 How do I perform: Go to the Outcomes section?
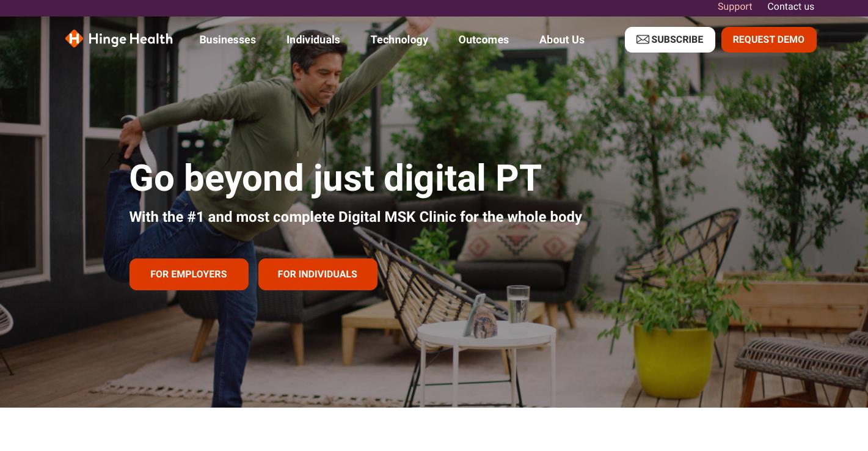coord(483,40)
